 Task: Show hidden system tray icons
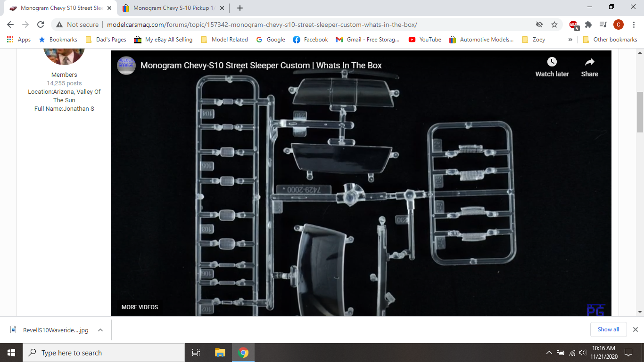[x=549, y=353]
